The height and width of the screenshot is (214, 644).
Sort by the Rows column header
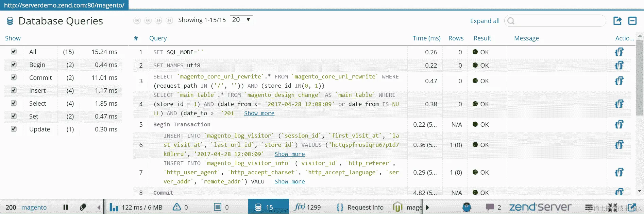click(x=456, y=38)
